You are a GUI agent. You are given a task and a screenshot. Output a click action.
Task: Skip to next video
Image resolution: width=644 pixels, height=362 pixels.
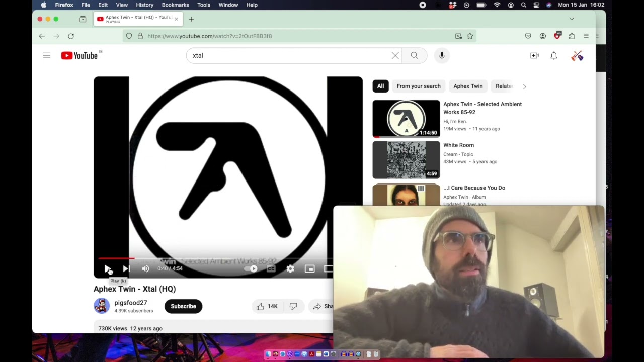pyautogui.click(x=126, y=269)
